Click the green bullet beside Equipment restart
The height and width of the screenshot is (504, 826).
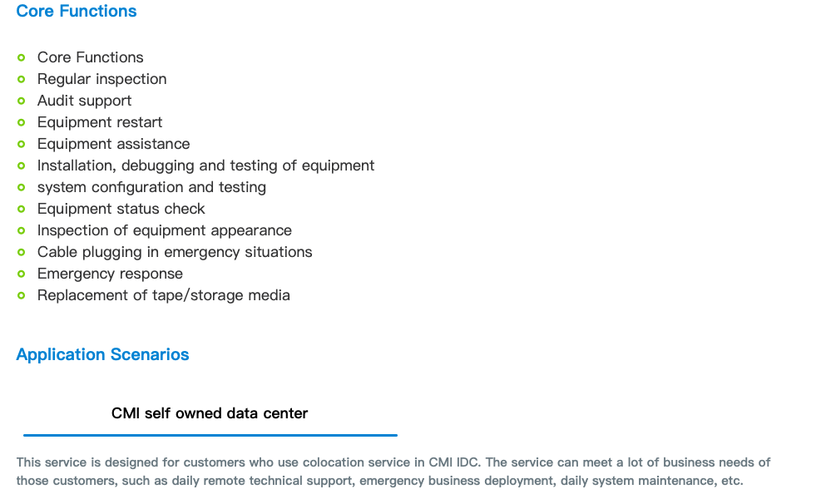pos(21,122)
